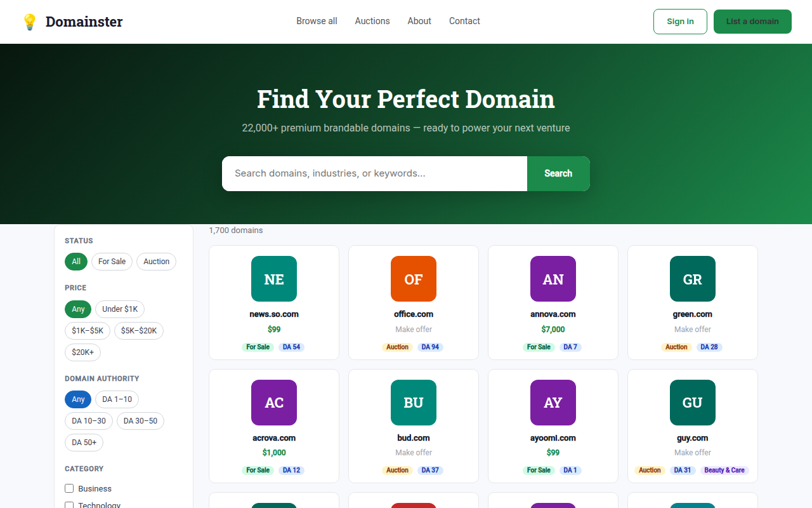Screen dimensions: 812x508
Task: Click the DA 54 badge on news.so.com
Action: pos(291,347)
